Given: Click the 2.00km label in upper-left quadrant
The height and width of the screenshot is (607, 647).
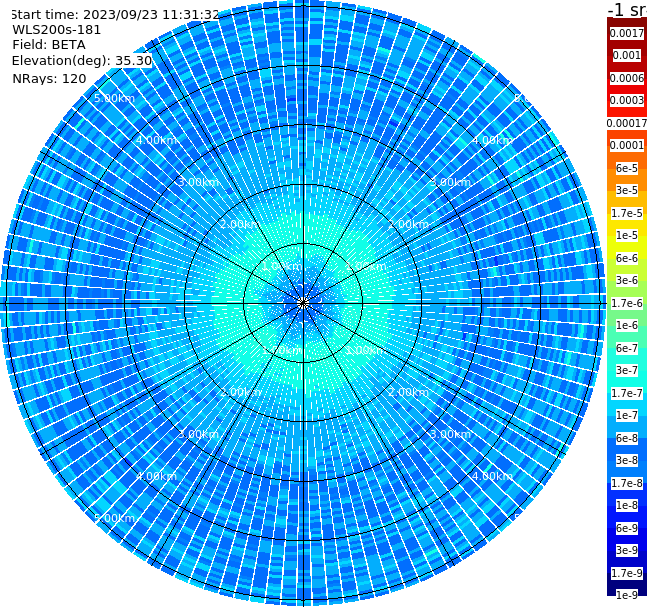Looking at the screenshot, I should pyautogui.click(x=241, y=224).
